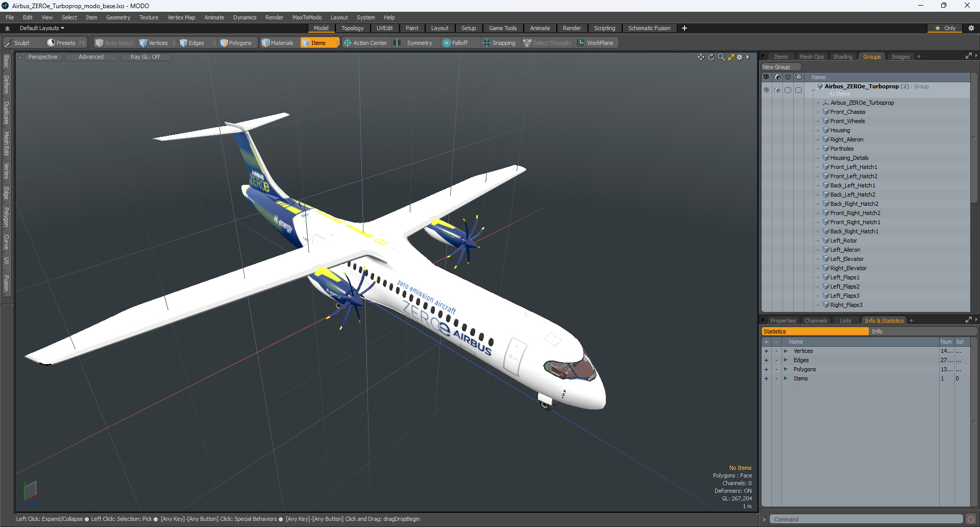This screenshot has width=980, height=527.
Task: Toggle second checkbox in Airbus_ZEROe_Turboprop group row
Action: [x=799, y=90]
